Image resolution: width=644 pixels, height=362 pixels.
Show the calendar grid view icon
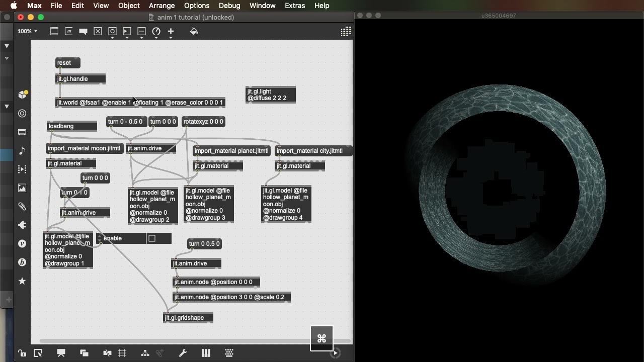pyautogui.click(x=346, y=32)
